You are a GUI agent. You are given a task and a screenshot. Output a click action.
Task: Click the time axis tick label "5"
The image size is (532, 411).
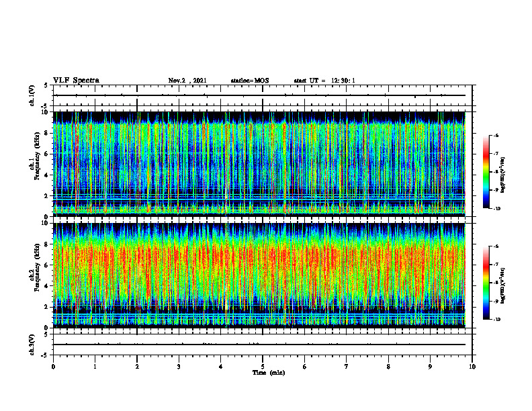[x=263, y=367]
